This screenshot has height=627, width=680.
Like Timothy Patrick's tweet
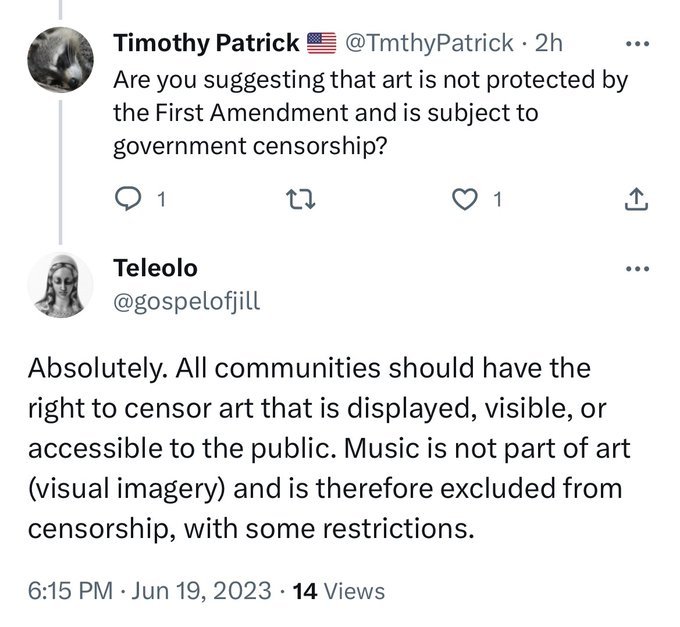(x=464, y=199)
